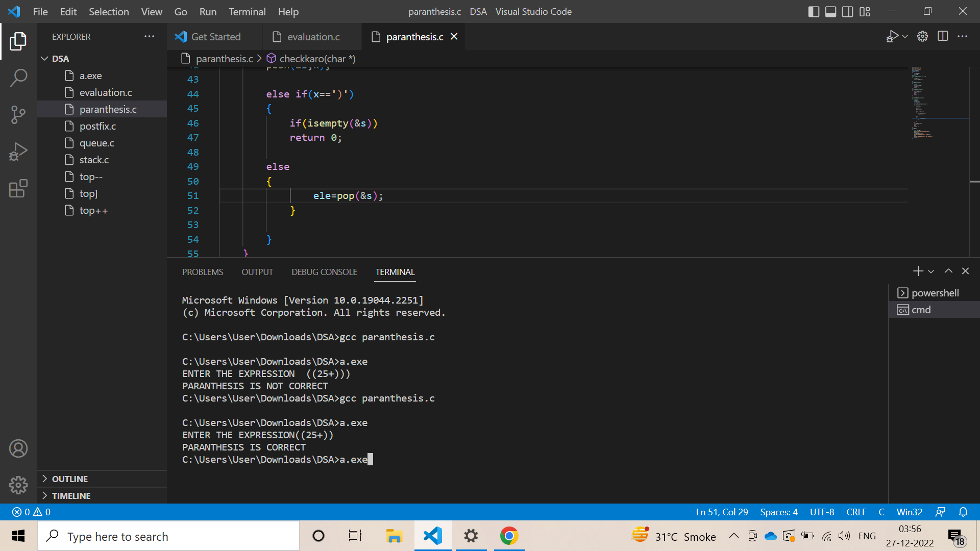980x551 pixels.
Task: Open launch profile dropdown next to new terminal
Action: coord(932,271)
